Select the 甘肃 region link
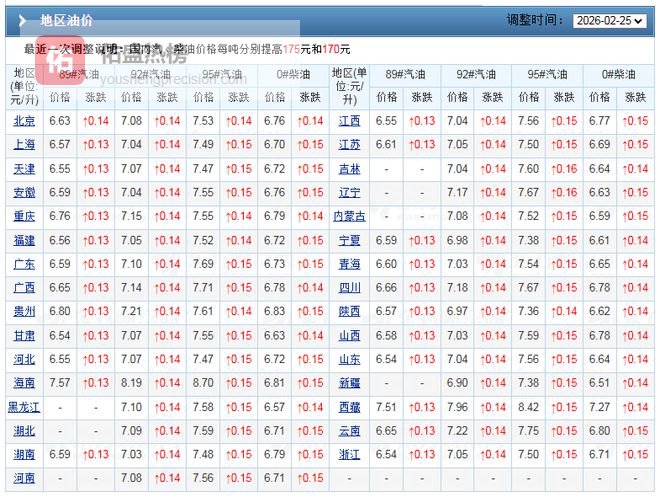This screenshot has width=660, height=497. [24, 336]
